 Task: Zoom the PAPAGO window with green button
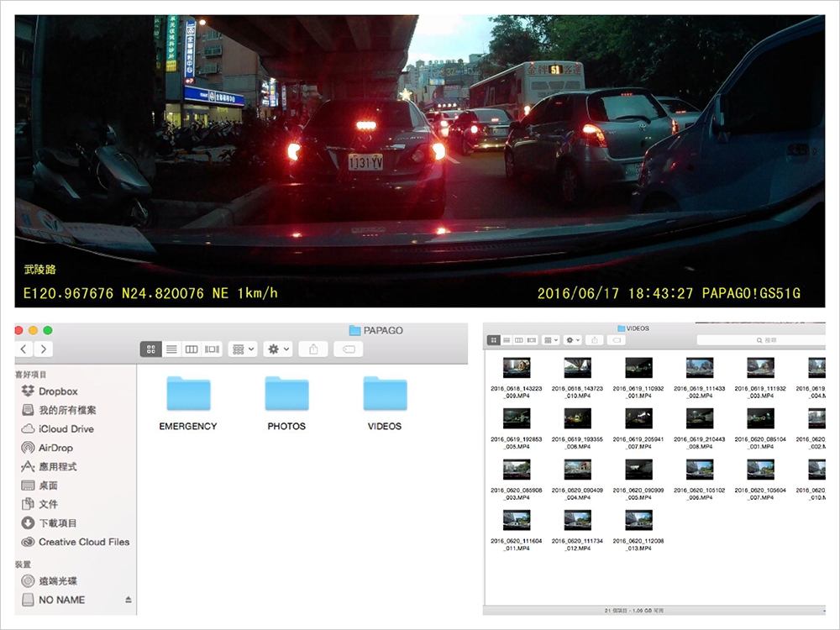48,330
